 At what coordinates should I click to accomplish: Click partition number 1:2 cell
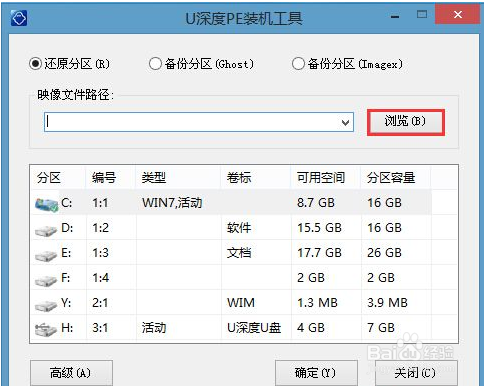tap(100, 228)
